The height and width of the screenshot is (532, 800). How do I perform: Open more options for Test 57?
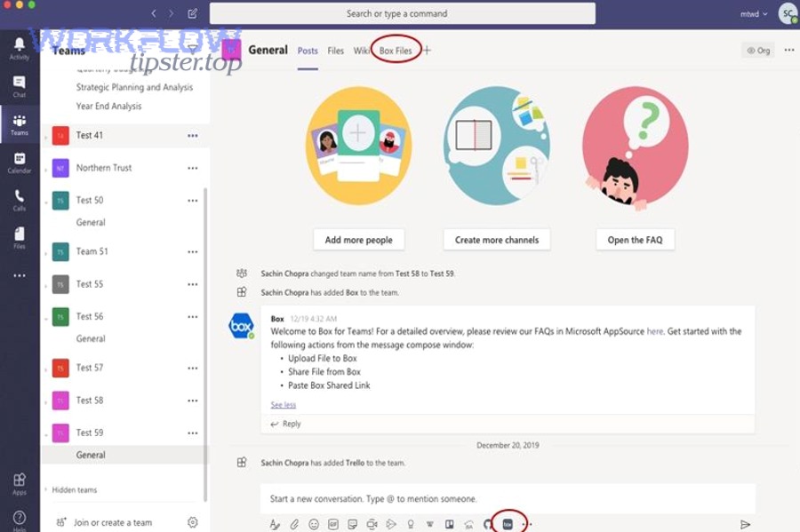(x=192, y=368)
